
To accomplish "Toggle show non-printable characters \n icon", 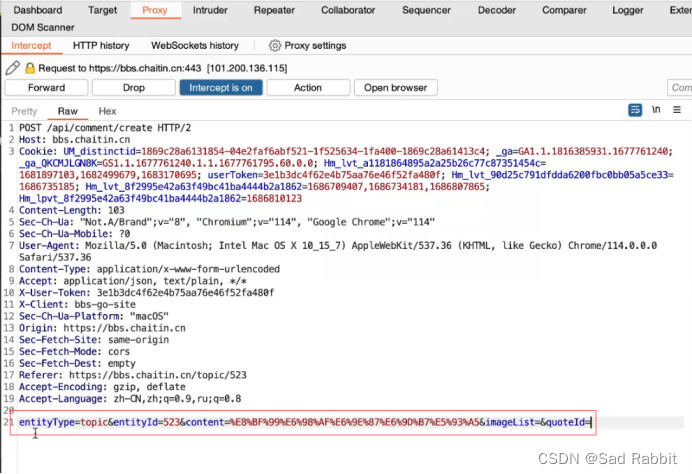I will tap(656, 109).
